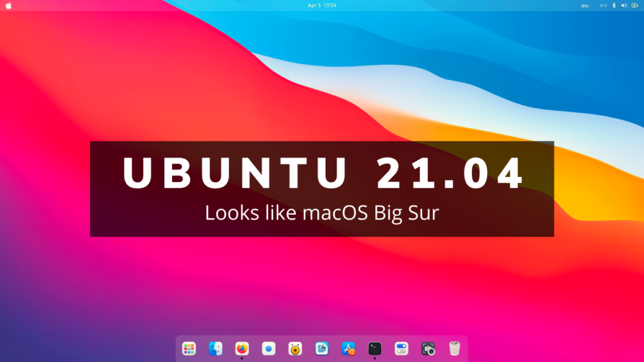Click the Bluetooth status icon
Image resolution: width=644 pixels, height=362 pixels.
[614, 6]
